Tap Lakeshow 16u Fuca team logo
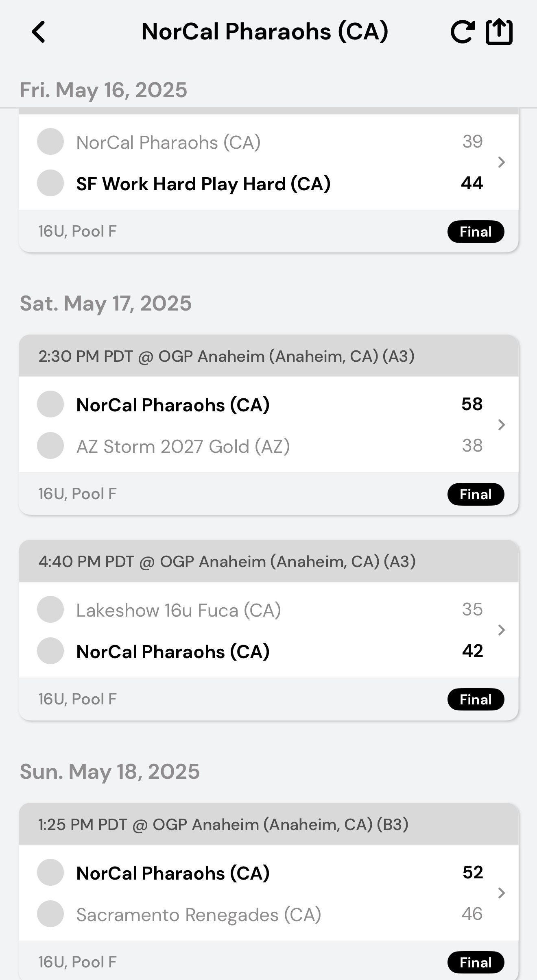Viewport: 537px width, 980px height. pyautogui.click(x=50, y=610)
